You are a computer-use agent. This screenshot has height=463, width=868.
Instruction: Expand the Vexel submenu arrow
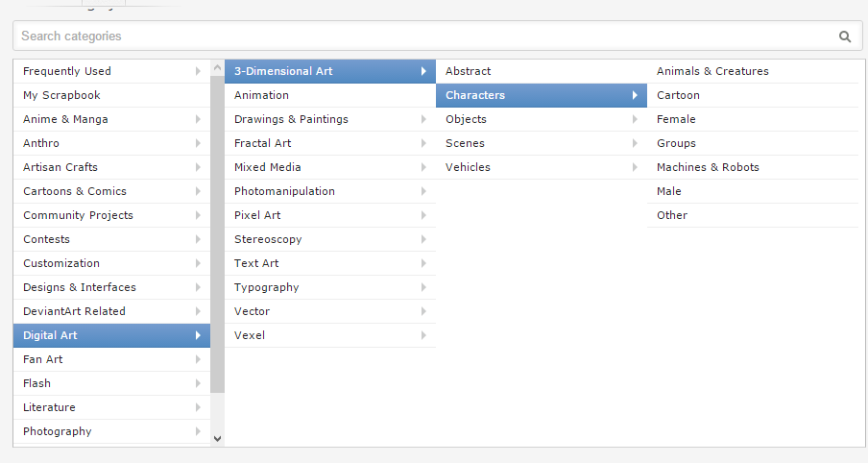tap(422, 335)
